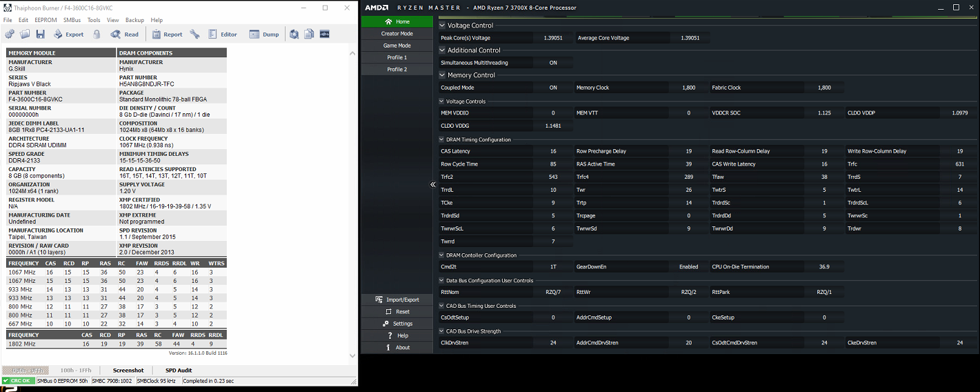Open the gear settings icon in Thaiphoon Burner toolbar
The height and width of the screenshot is (392, 980).
pyautogui.click(x=10, y=34)
